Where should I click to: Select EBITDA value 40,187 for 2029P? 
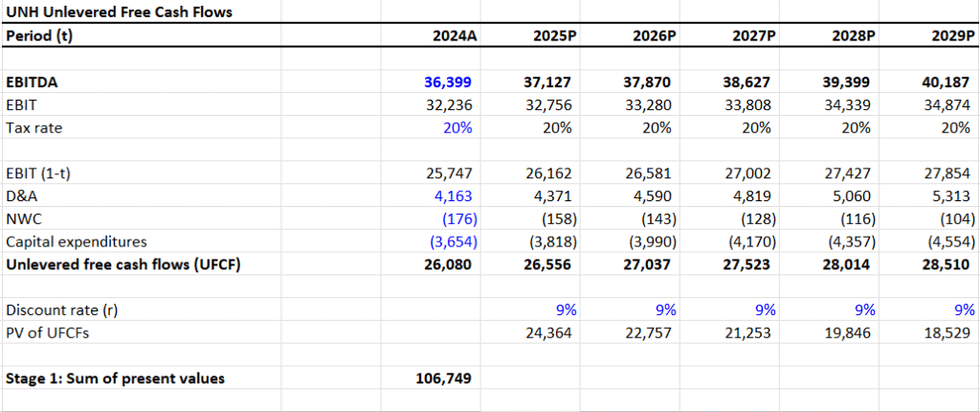[x=948, y=82]
